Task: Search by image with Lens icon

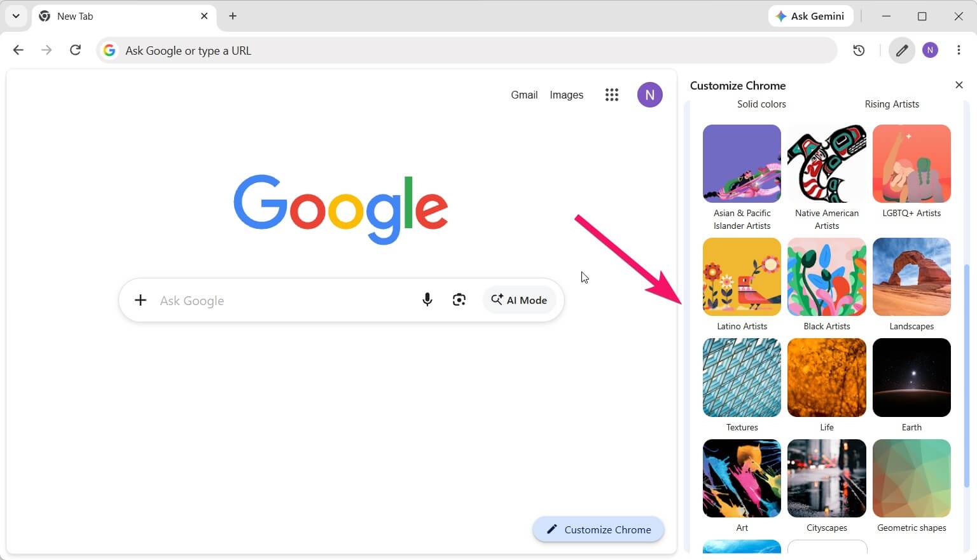Action: click(459, 300)
